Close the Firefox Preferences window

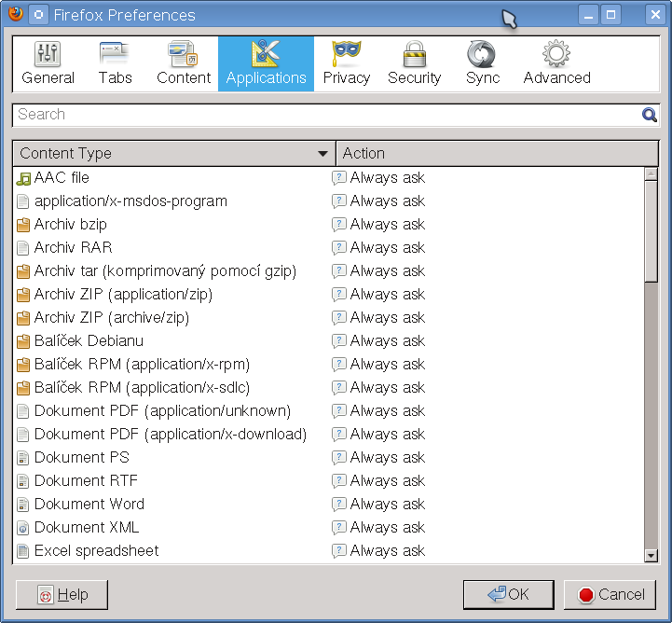[656, 15]
